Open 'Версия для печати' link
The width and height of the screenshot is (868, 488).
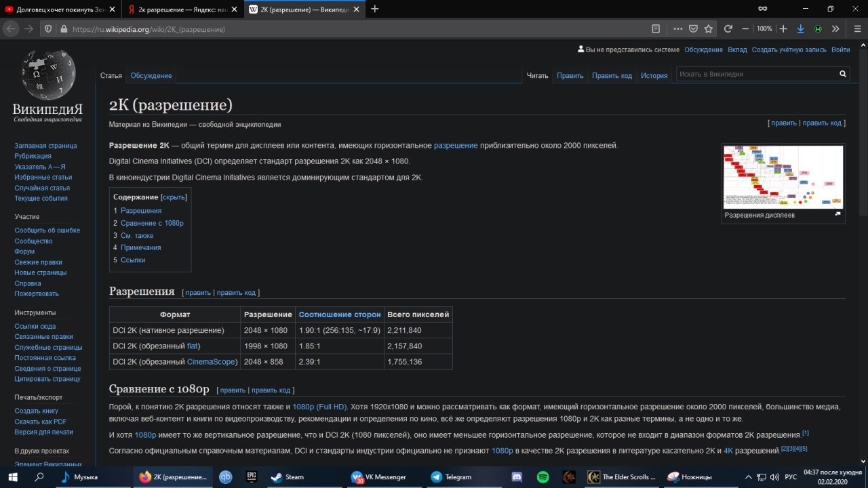(43, 432)
